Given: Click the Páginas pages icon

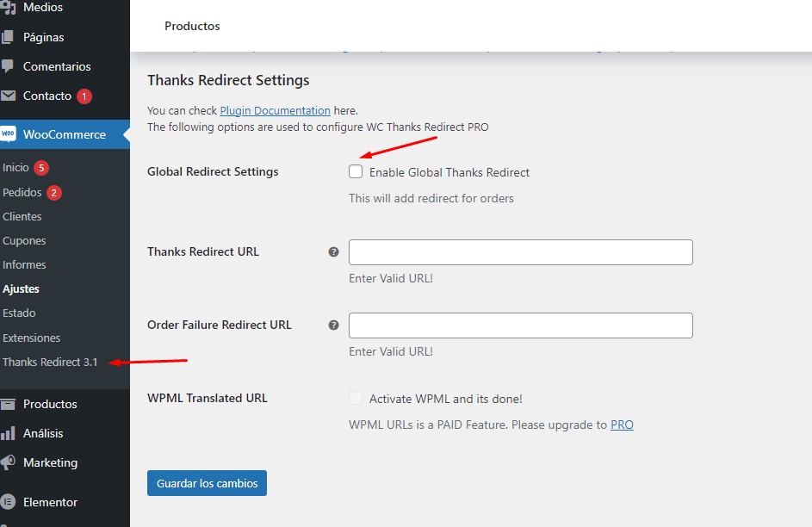Looking at the screenshot, I should click(8, 37).
